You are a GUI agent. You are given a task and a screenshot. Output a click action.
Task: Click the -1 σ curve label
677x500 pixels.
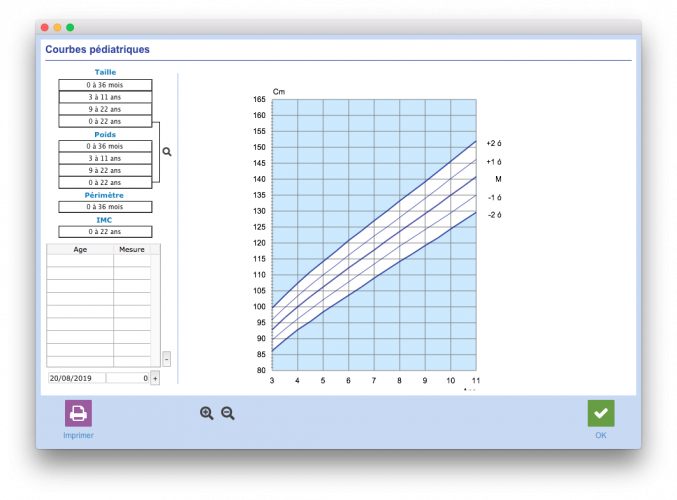point(495,198)
